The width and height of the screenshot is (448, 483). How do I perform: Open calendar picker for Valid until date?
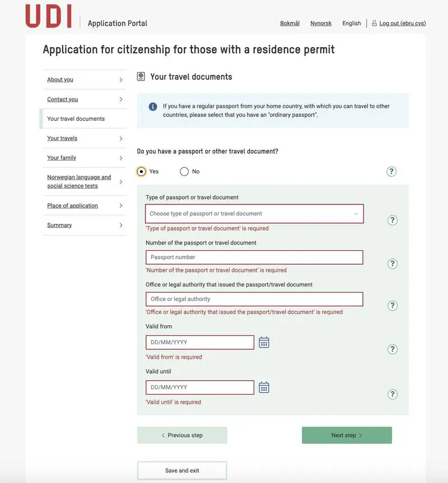pyautogui.click(x=264, y=387)
